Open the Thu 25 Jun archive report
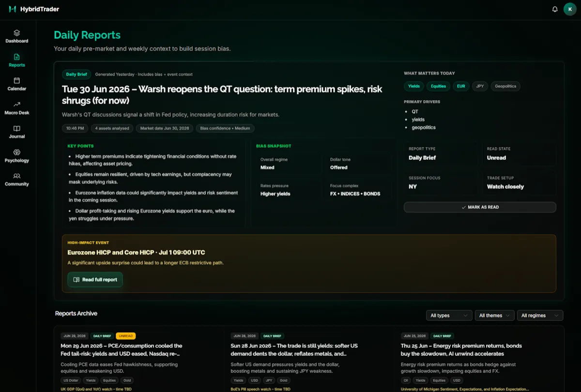 coord(461,350)
